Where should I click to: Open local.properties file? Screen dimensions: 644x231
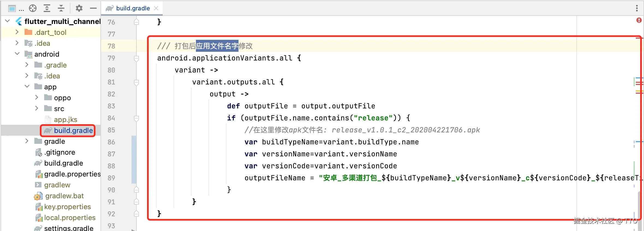click(x=70, y=218)
